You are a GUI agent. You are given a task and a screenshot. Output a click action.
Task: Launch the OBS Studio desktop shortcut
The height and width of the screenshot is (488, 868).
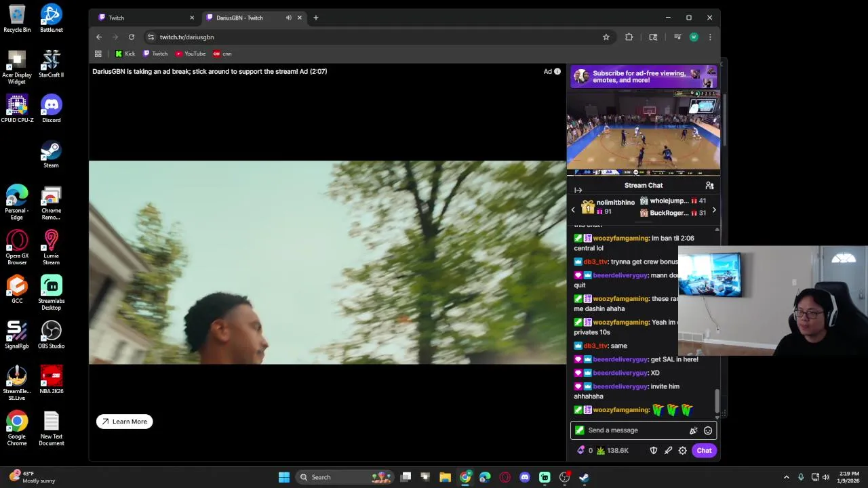coord(52,335)
